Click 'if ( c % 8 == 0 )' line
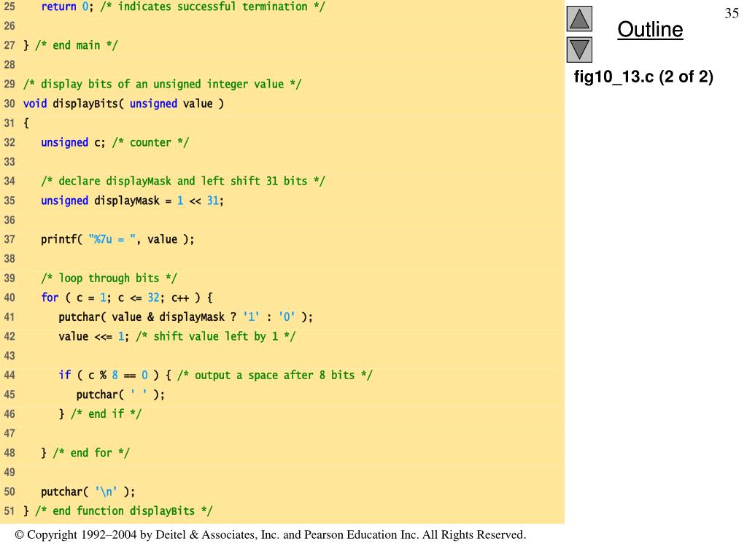Viewport: 747px width, 560px height. 215,376
